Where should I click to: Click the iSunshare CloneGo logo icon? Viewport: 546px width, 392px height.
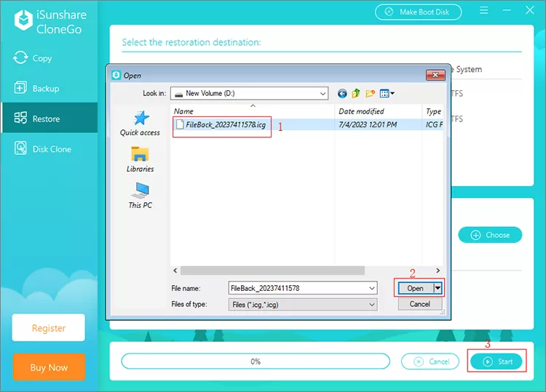23,20
